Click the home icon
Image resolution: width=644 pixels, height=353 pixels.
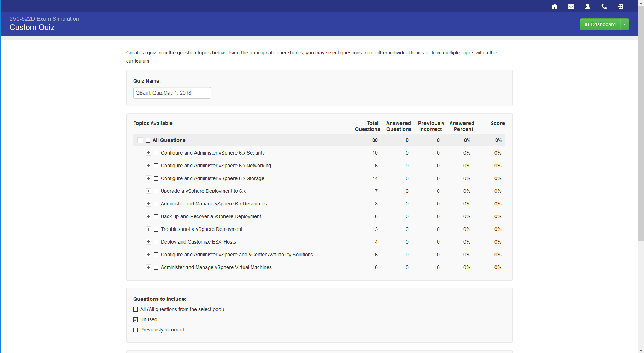click(555, 6)
